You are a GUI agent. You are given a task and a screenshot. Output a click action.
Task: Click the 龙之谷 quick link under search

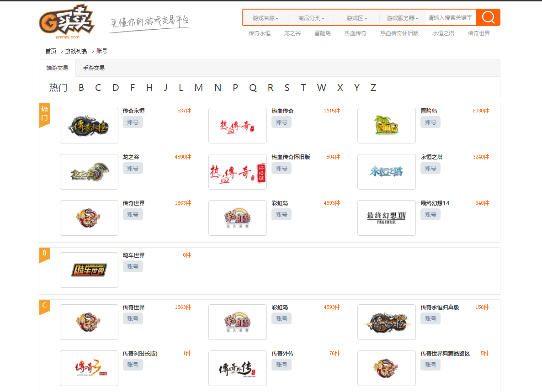pos(292,33)
